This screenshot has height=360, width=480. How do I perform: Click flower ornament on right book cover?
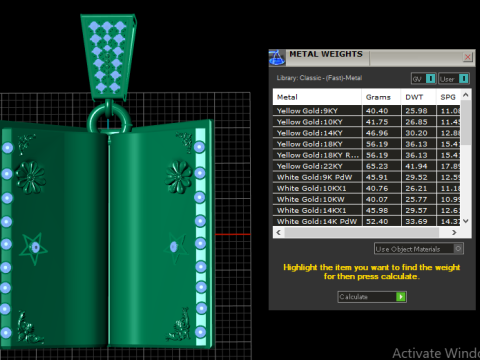(x=179, y=177)
